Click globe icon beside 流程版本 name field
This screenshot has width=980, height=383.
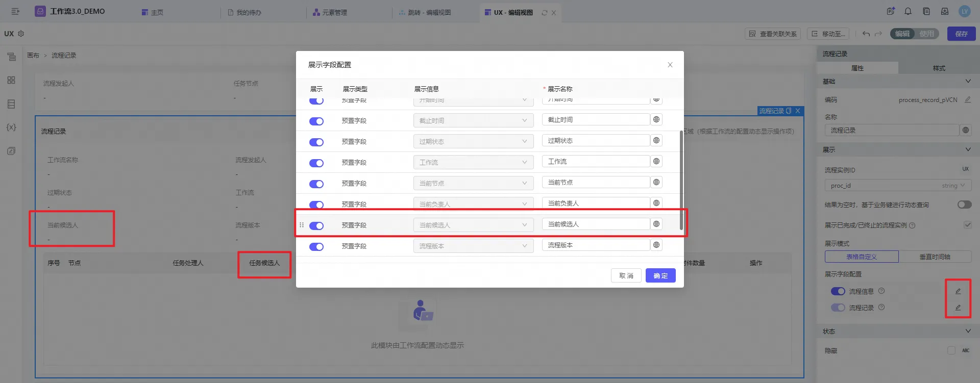(656, 245)
